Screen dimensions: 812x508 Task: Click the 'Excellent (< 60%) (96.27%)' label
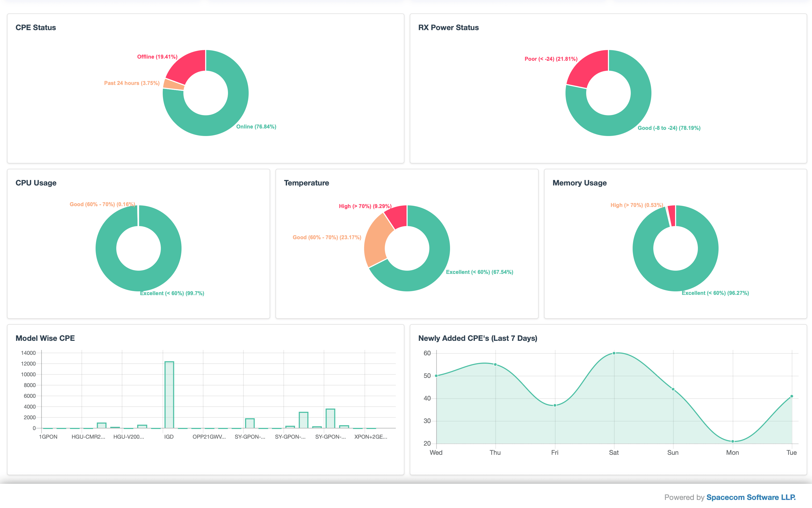click(x=715, y=293)
